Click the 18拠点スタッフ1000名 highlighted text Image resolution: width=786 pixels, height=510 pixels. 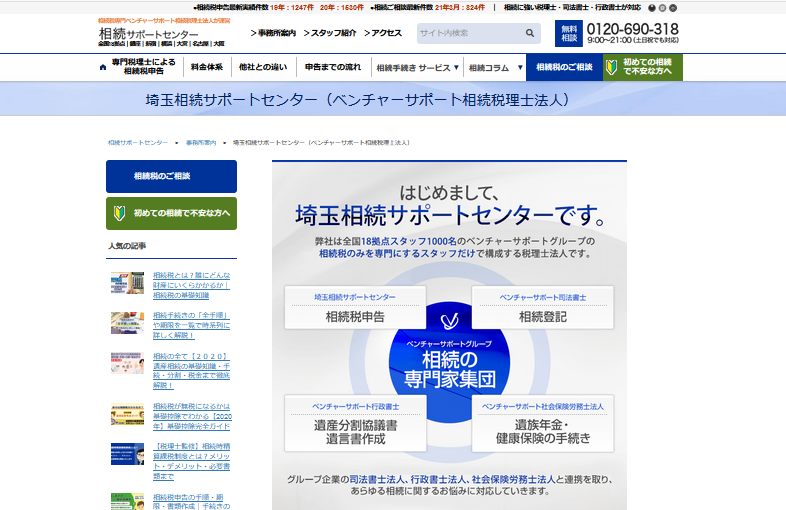pos(409,241)
